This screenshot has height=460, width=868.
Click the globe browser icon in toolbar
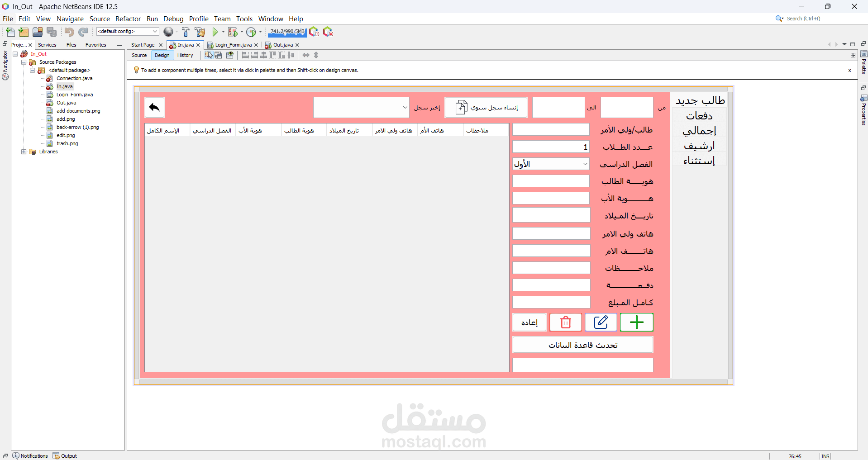point(168,32)
